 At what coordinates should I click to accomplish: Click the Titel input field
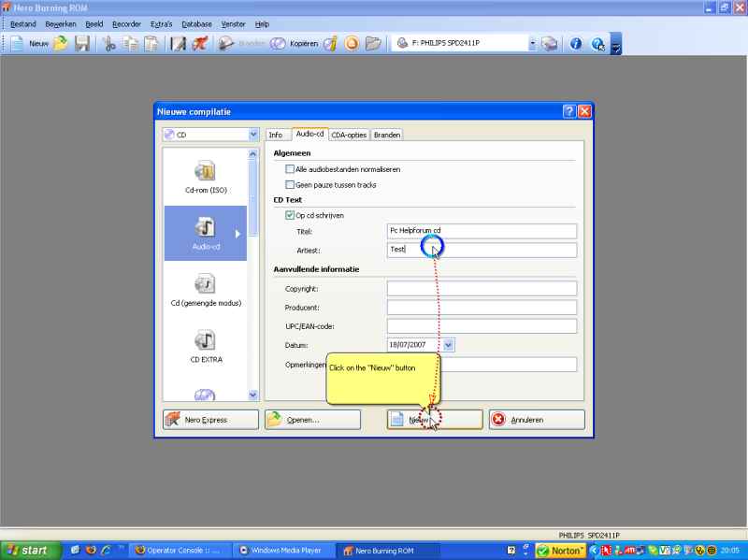482,231
